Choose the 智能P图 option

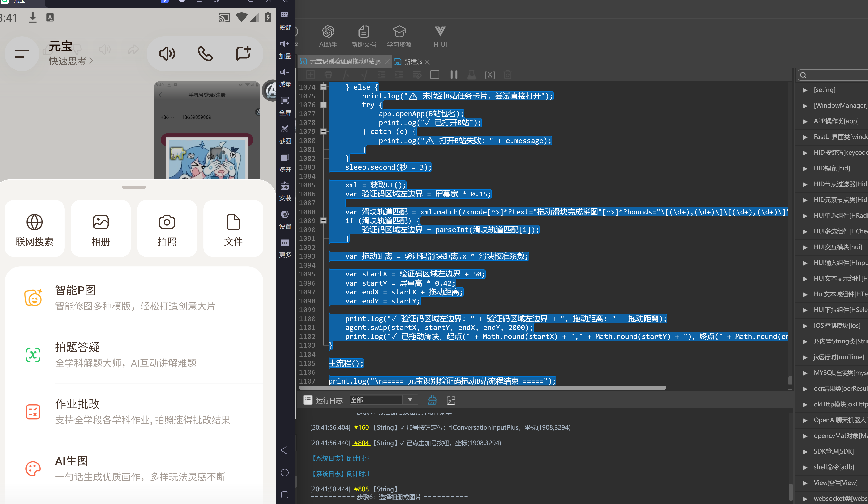pos(134,298)
